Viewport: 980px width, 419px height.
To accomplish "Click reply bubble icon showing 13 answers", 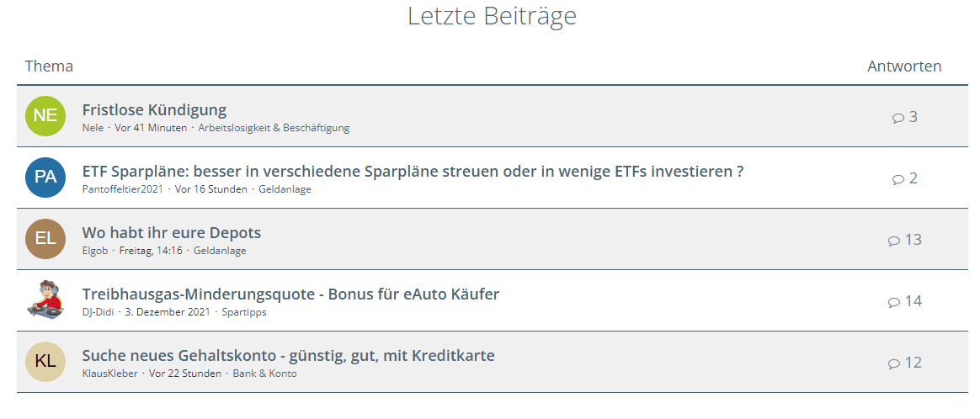I will pyautogui.click(x=893, y=241).
